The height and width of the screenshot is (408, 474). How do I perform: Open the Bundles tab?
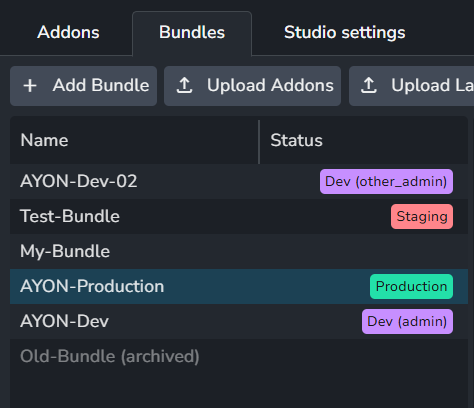click(x=192, y=33)
